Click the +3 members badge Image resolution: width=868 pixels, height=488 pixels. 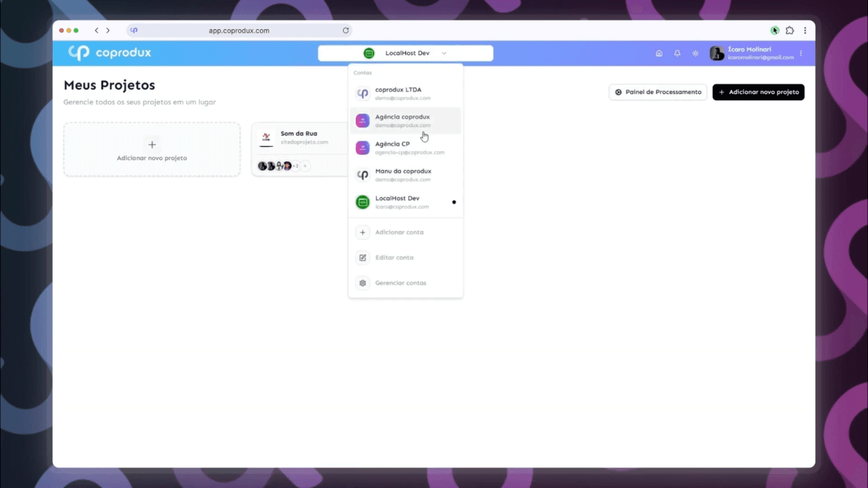pyautogui.click(x=295, y=166)
